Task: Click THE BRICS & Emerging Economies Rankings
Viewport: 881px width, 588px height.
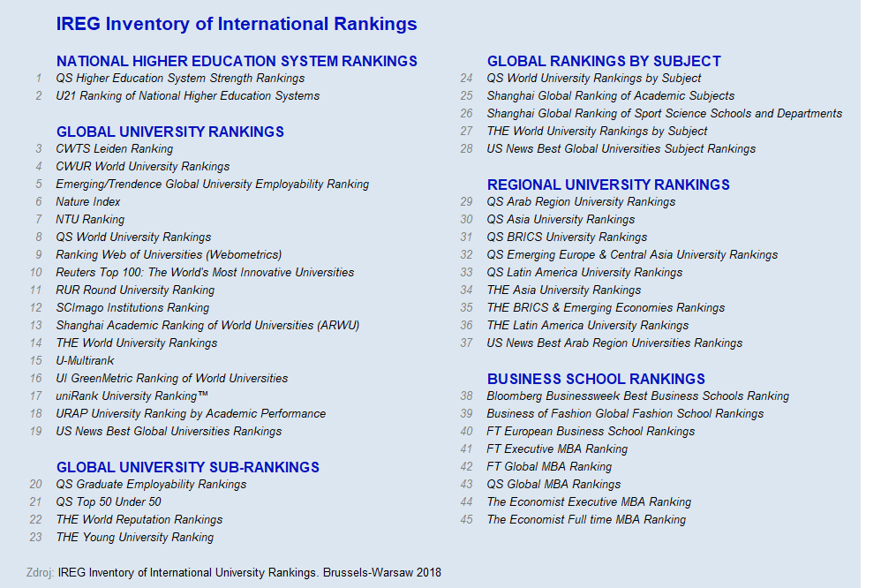Action: [606, 307]
